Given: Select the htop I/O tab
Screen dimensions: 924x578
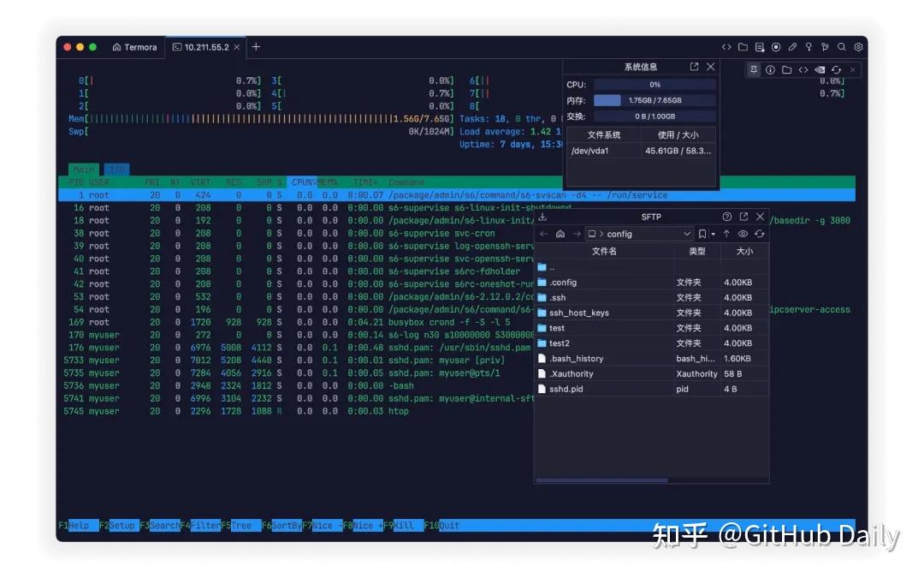Looking at the screenshot, I should 116,170.
